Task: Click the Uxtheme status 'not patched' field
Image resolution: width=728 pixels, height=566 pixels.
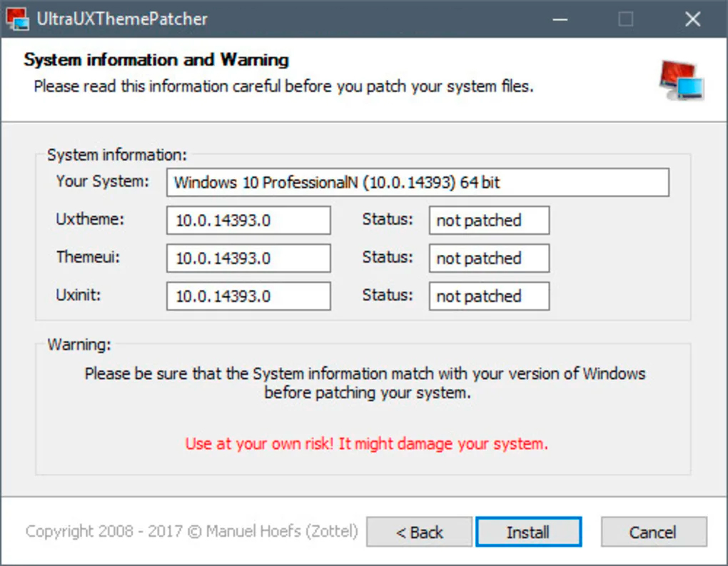Action: click(x=489, y=221)
